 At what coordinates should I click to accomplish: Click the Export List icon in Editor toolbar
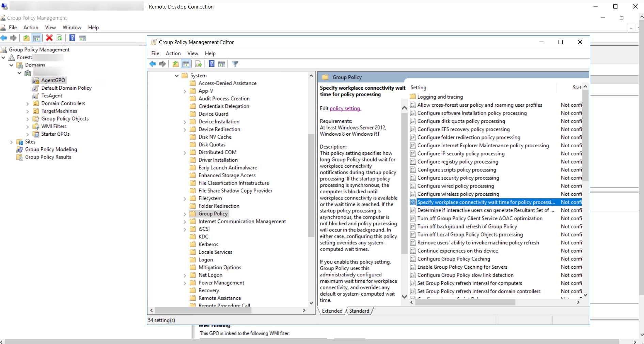pyautogui.click(x=199, y=64)
